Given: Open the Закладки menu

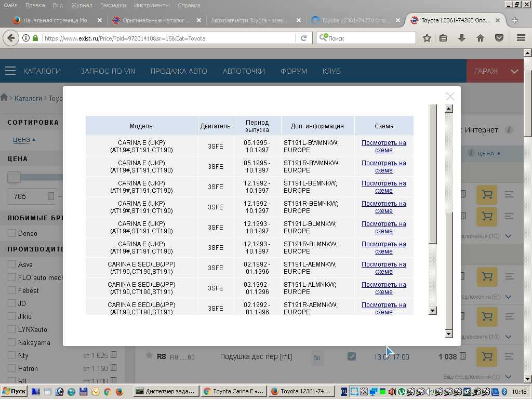Looking at the screenshot, I should coord(113,5).
